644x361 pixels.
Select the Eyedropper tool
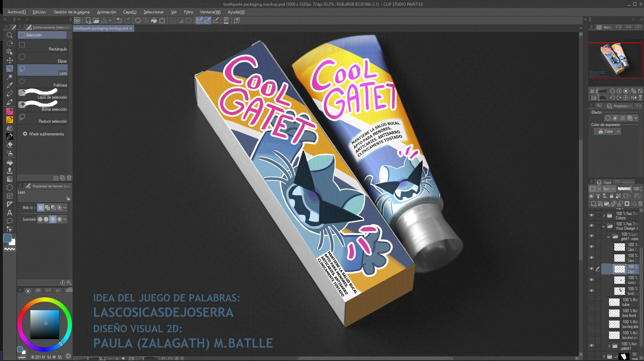[10, 85]
